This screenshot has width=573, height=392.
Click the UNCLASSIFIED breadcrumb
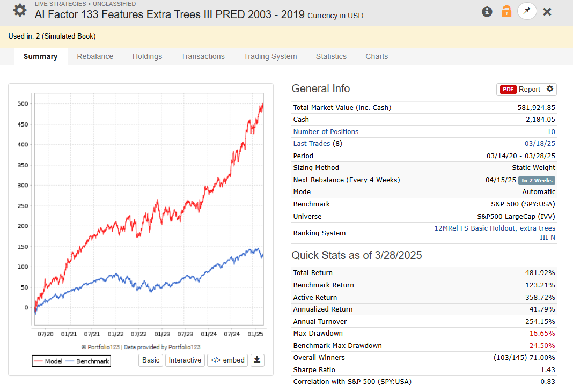point(114,4)
